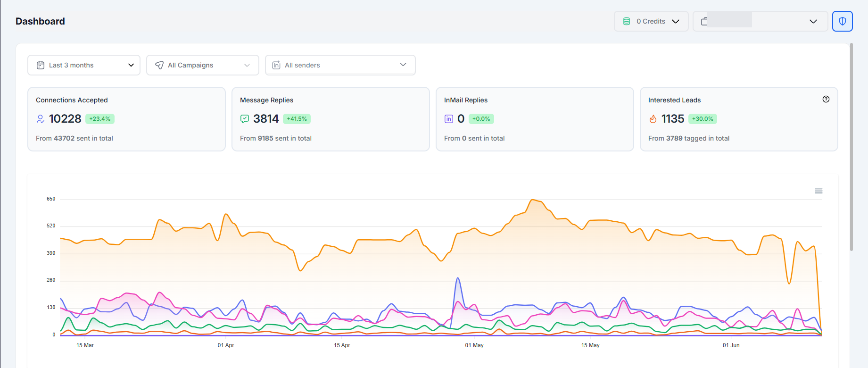Click the +30.0% interested leads badge
This screenshot has width=868, height=368.
tap(703, 119)
